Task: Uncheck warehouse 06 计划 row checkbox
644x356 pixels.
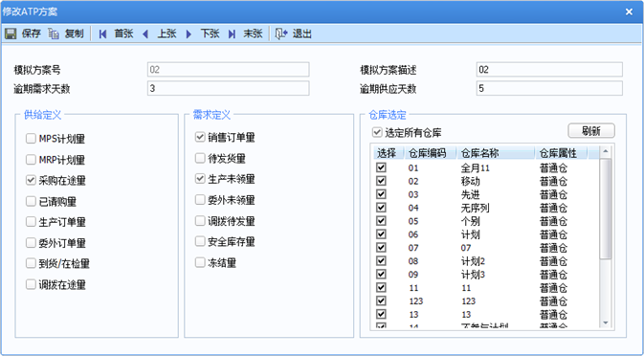Action: (x=381, y=234)
